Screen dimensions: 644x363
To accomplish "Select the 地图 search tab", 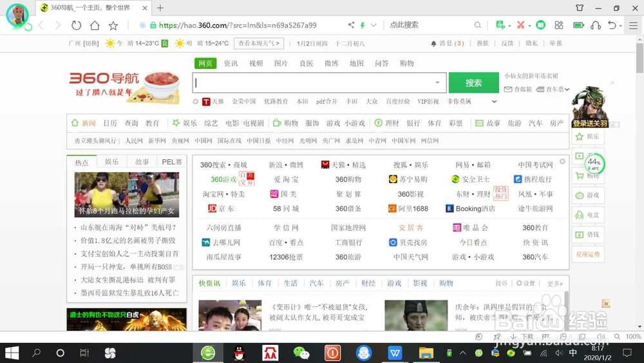I will pyautogui.click(x=357, y=63).
